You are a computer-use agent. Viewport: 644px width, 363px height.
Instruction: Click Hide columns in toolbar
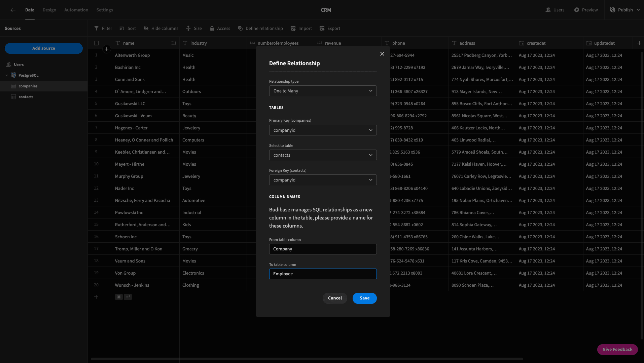coord(161,29)
